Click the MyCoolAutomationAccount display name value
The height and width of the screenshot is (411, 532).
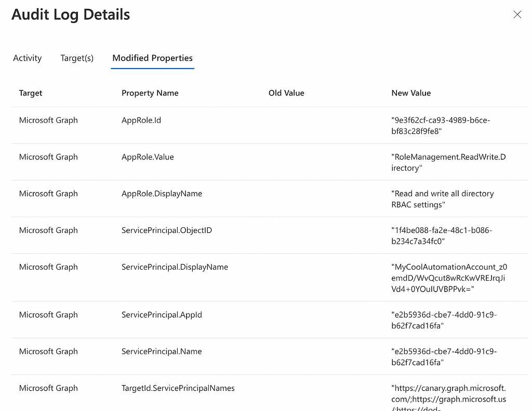click(449, 278)
